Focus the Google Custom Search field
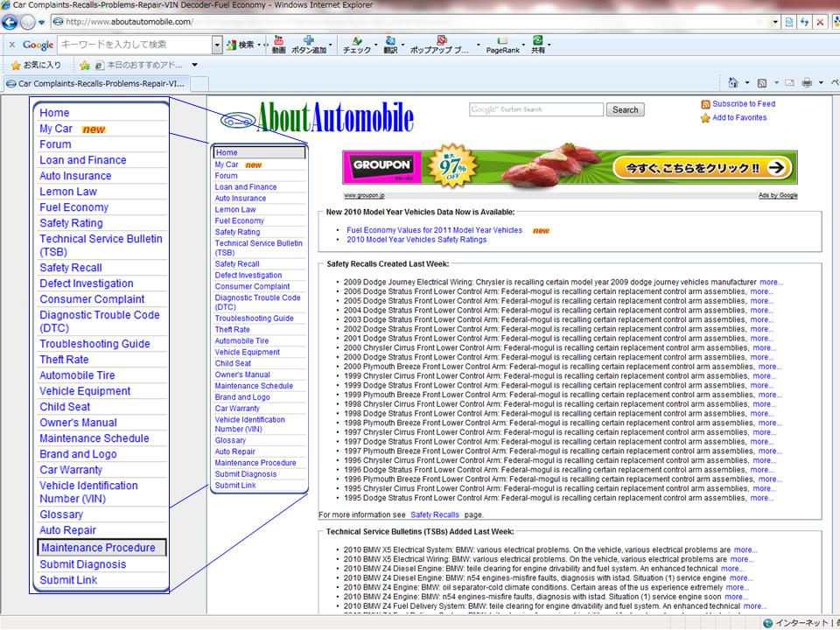The width and height of the screenshot is (840, 630). 536,109
